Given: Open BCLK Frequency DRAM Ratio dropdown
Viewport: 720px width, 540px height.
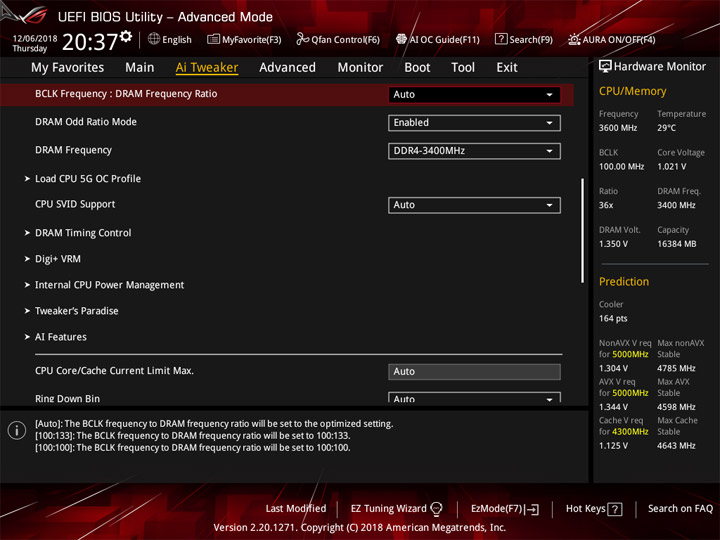Looking at the screenshot, I should click(474, 95).
